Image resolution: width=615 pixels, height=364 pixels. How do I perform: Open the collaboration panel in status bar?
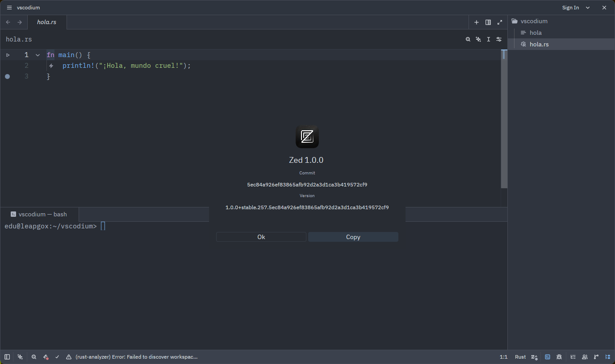pyautogui.click(x=585, y=357)
